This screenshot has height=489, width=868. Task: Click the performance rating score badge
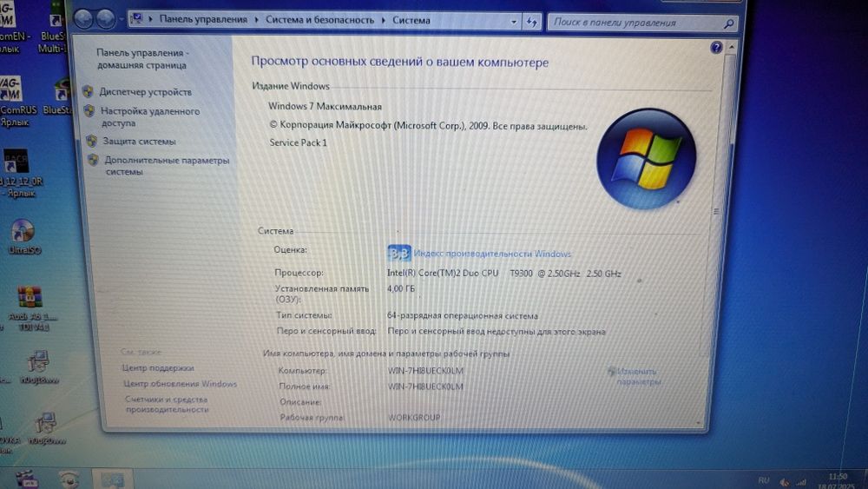click(x=398, y=253)
